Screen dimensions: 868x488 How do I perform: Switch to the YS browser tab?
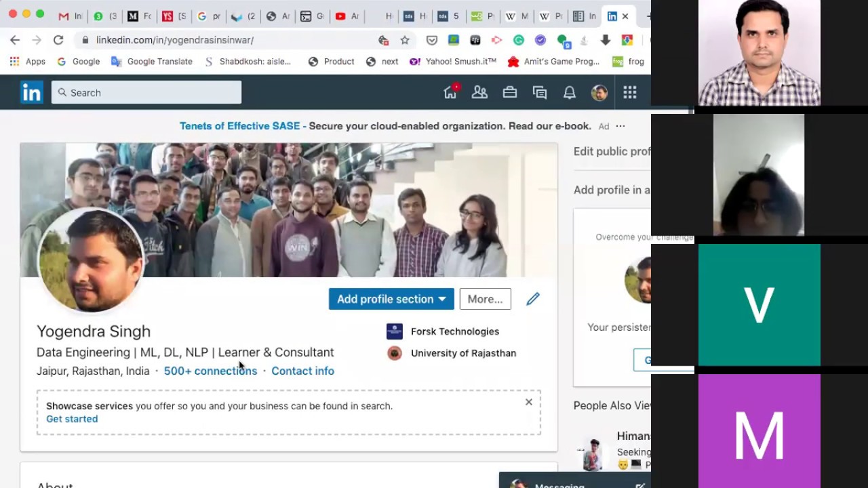tap(174, 16)
